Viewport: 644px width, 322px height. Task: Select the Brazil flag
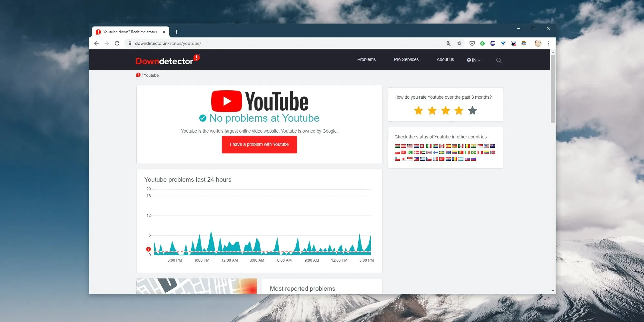(x=474, y=153)
